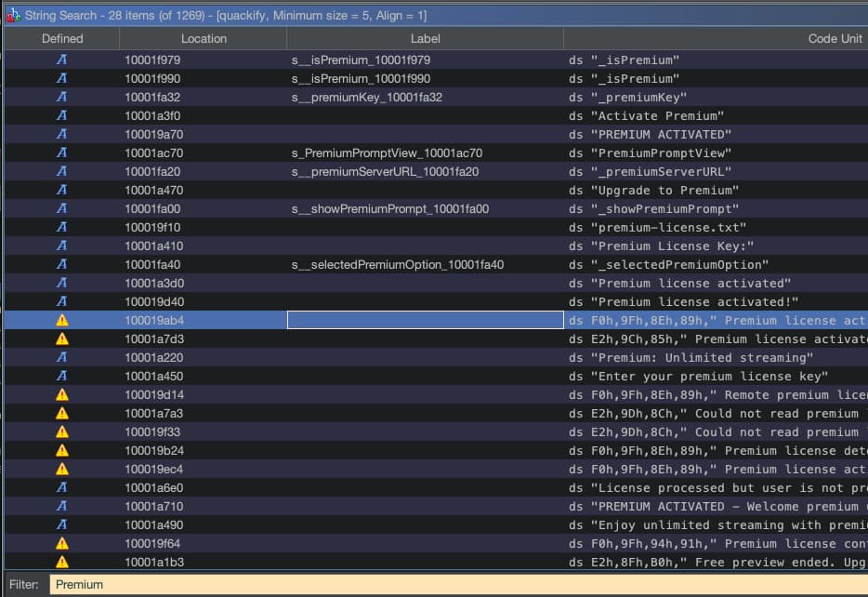Viewport: 868px width, 597px height.
Task: Click the defined-string icon for row 10001f979
Action: [62, 60]
